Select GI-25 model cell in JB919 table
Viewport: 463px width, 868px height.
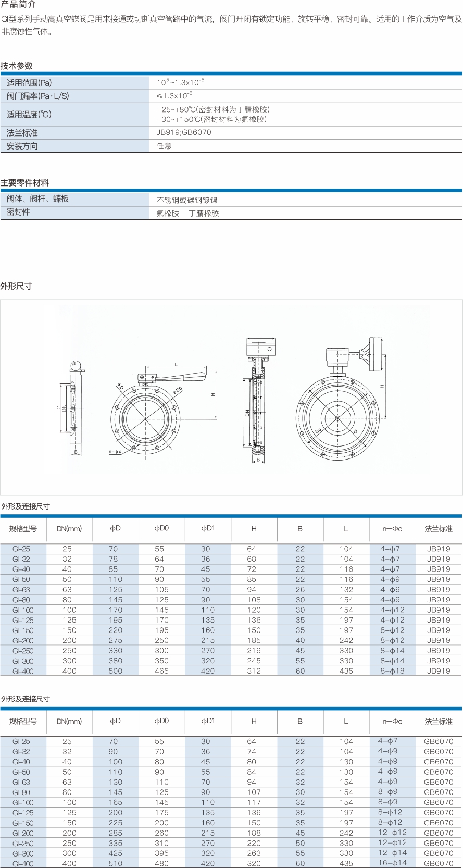point(21,549)
